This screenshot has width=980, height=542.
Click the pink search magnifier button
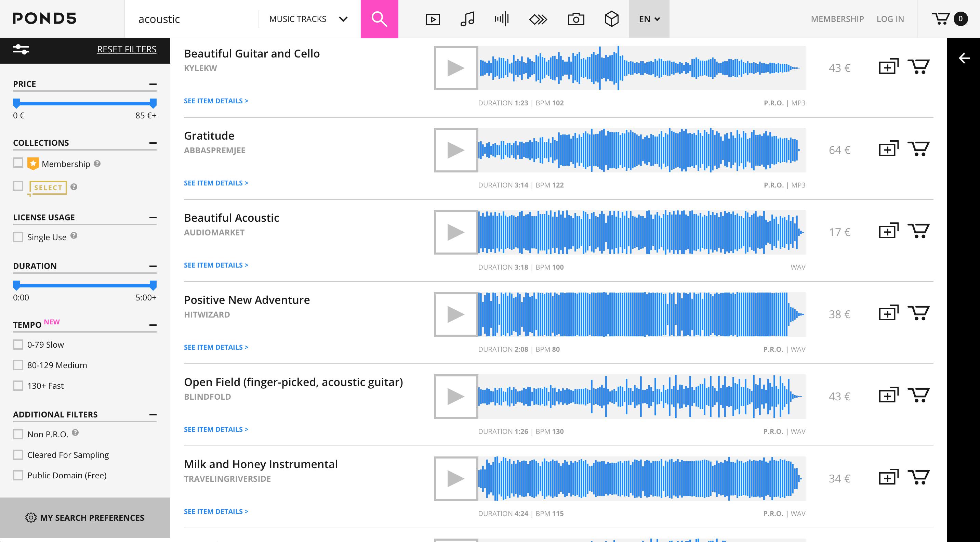tap(379, 19)
